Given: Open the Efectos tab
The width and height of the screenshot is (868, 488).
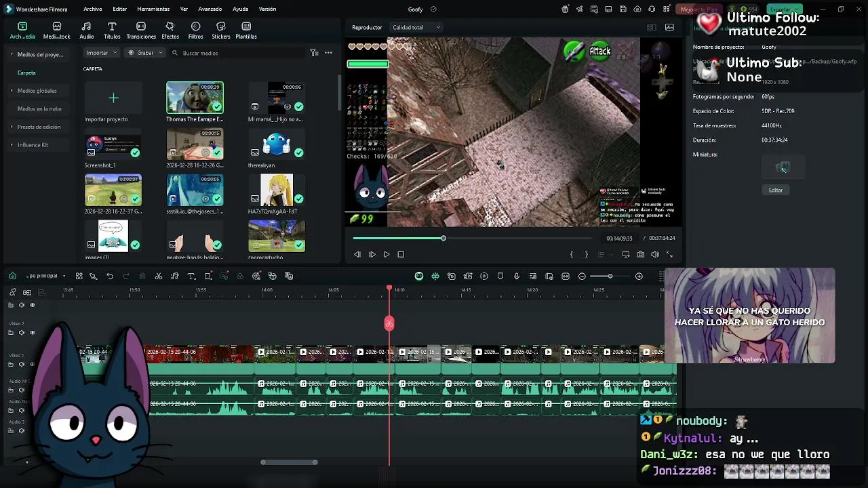Looking at the screenshot, I should (x=170, y=30).
